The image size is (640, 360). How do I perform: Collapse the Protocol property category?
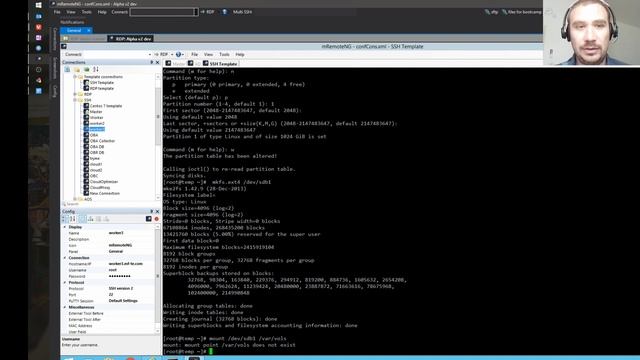(x=64, y=282)
